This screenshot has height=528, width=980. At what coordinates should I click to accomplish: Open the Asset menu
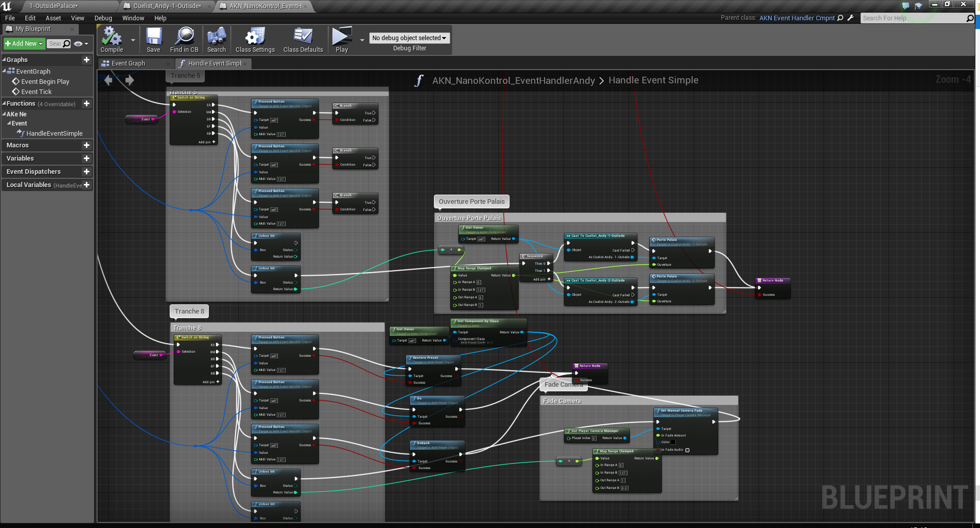53,18
